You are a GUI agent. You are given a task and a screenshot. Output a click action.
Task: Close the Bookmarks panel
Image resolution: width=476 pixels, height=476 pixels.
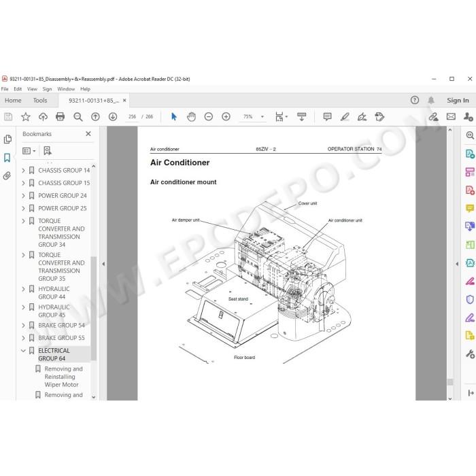point(88,133)
